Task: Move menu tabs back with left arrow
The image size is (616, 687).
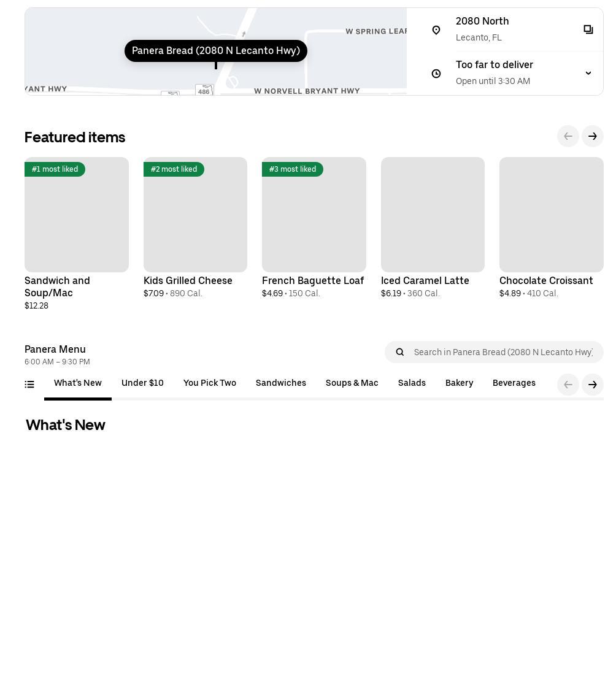Action: [x=568, y=385]
